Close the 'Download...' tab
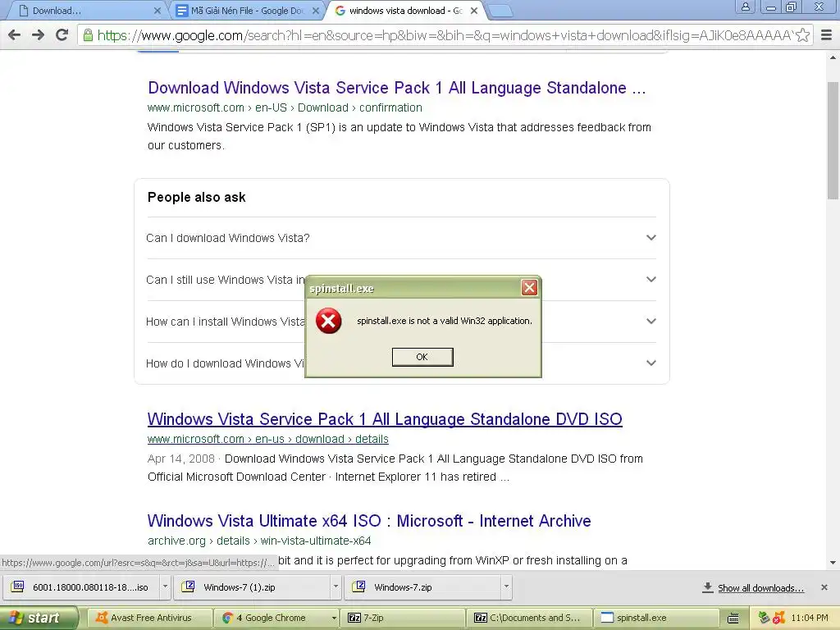This screenshot has height=630, width=840. 157,11
